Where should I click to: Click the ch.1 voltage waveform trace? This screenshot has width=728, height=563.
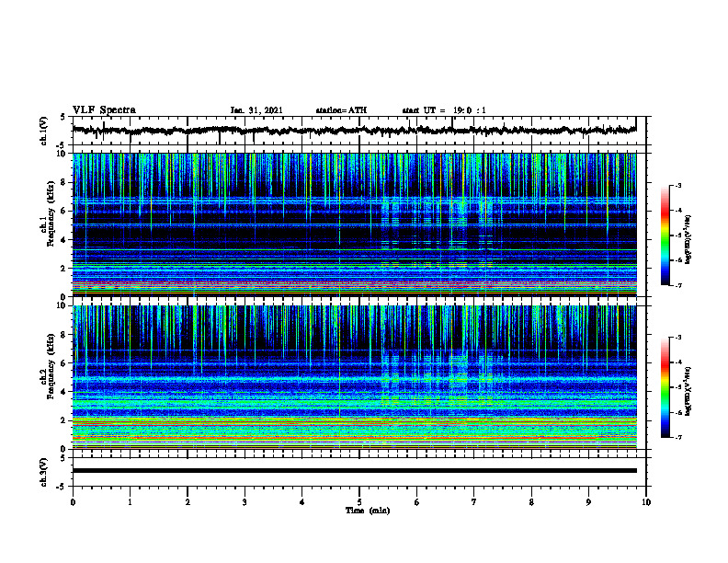pyautogui.click(x=354, y=131)
